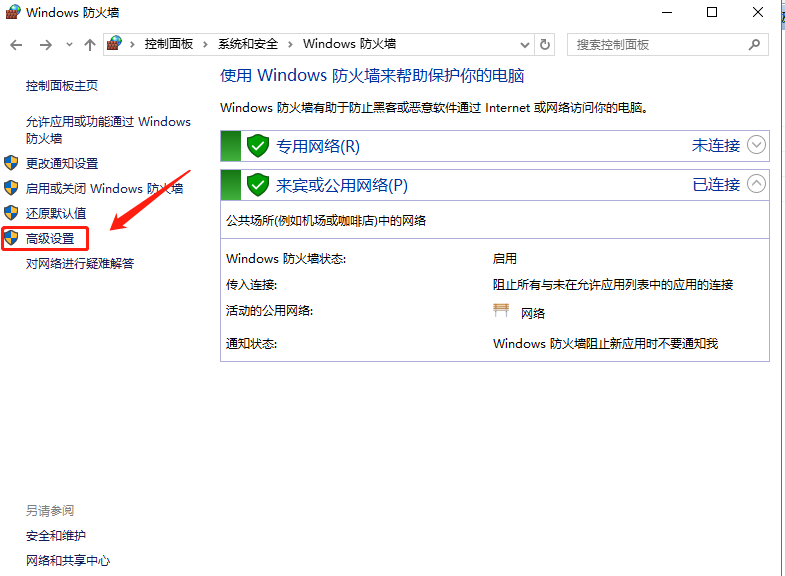Click the 专用网络(R) heading
This screenshot has width=785, height=576.
pyautogui.click(x=318, y=146)
